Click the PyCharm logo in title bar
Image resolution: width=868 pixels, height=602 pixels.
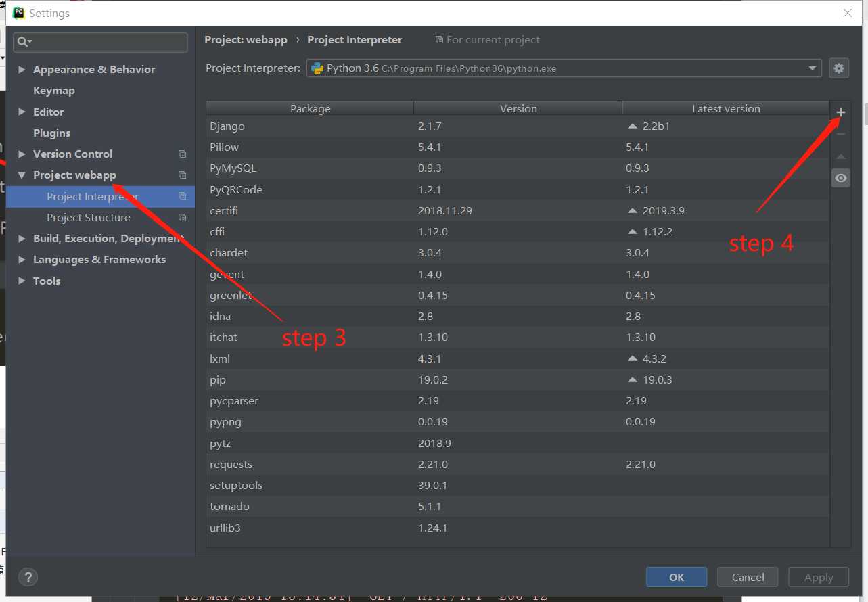(x=19, y=13)
